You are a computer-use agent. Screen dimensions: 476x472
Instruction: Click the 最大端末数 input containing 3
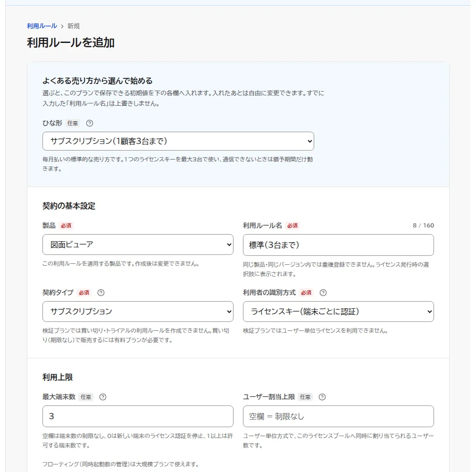click(x=138, y=416)
